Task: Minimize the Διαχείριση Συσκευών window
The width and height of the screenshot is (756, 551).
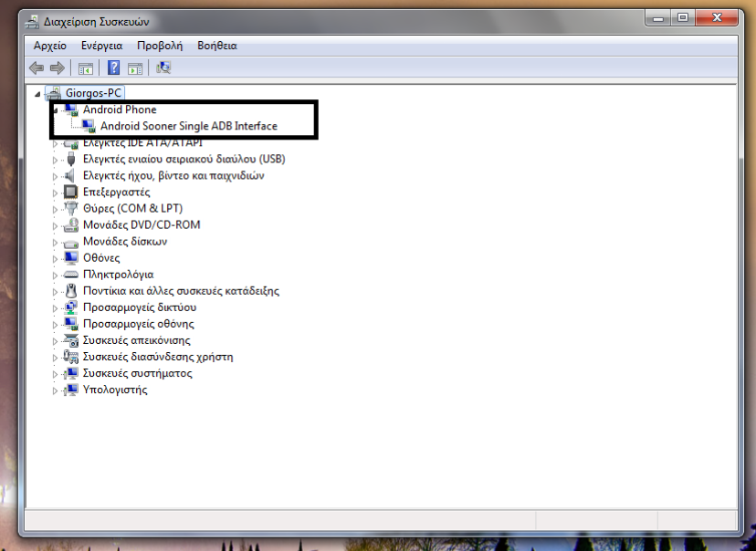Action: pyautogui.click(x=657, y=18)
